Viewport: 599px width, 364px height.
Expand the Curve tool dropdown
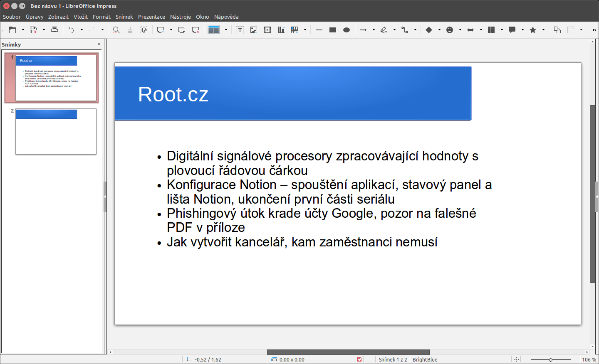(x=394, y=30)
